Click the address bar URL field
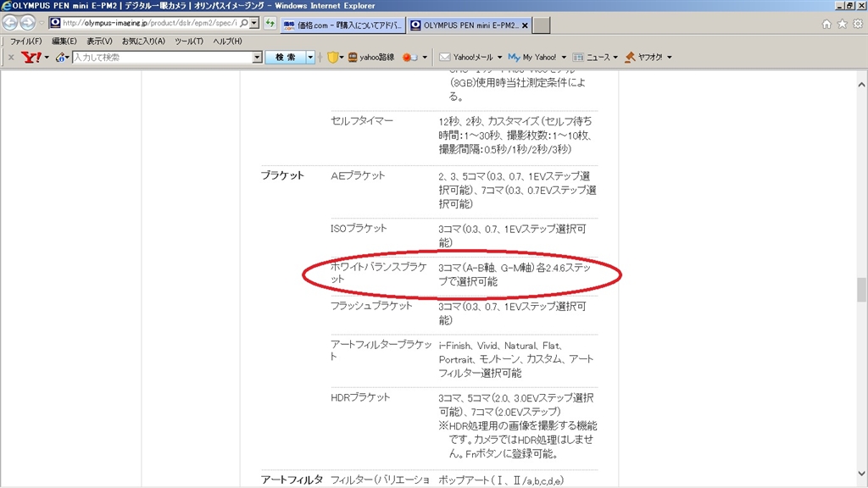Image resolution: width=868 pixels, height=488 pixels. point(149,23)
